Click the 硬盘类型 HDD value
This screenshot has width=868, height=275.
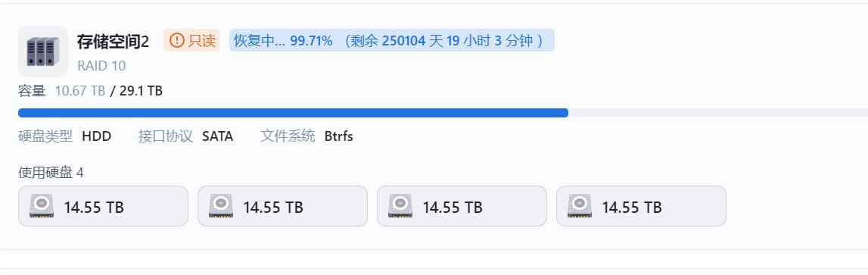point(96,136)
